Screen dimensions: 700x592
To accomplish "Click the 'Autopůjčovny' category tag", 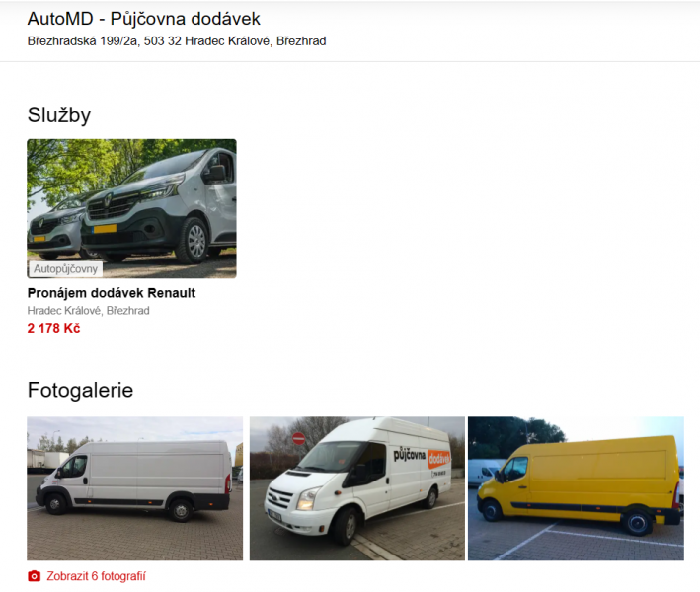I will pyautogui.click(x=65, y=269).
